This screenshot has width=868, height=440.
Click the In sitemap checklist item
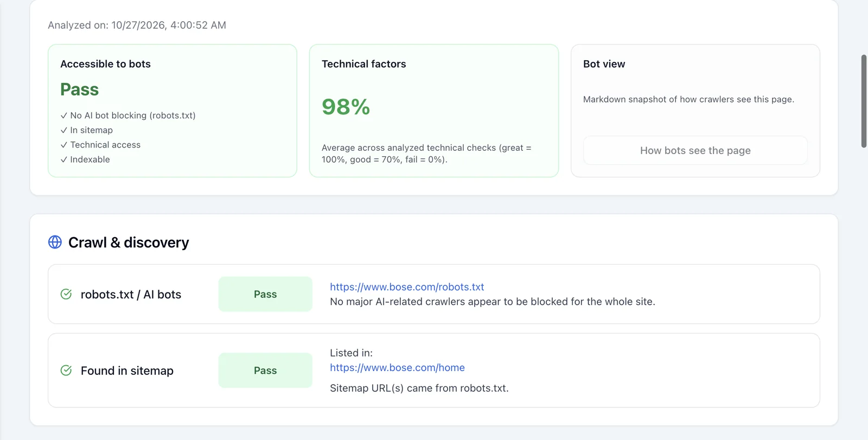(x=87, y=130)
